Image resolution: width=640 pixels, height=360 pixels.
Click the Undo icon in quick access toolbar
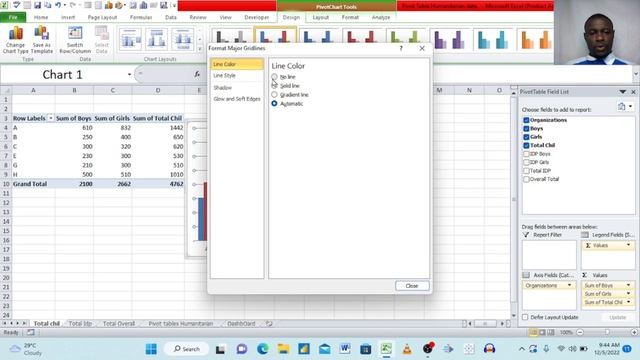coord(58,5)
